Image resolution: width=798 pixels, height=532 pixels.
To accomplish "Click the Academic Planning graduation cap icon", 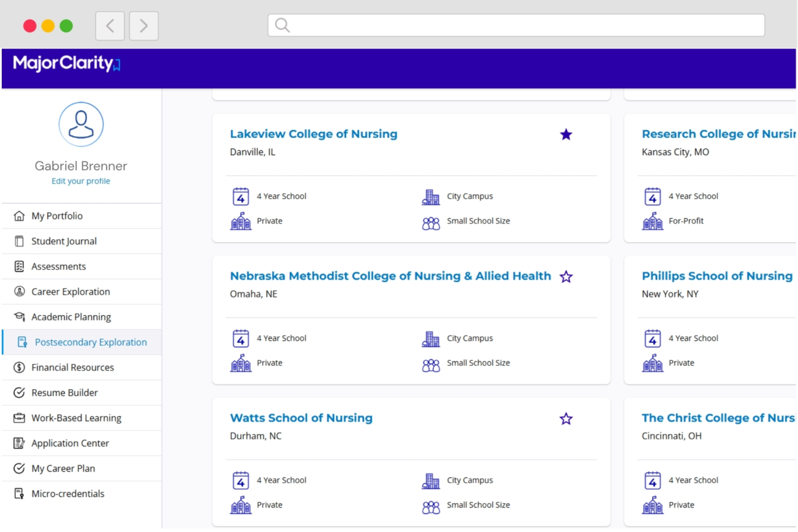I will [19, 317].
